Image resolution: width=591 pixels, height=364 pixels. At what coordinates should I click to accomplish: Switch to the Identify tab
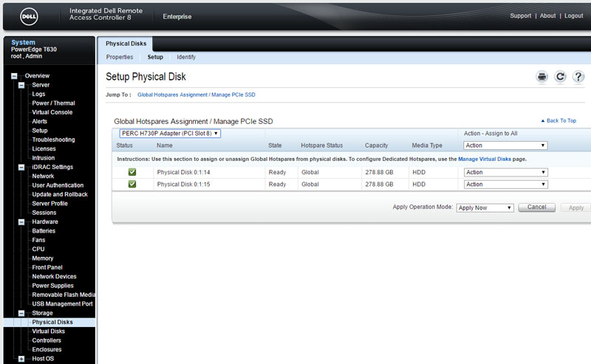pyautogui.click(x=186, y=57)
